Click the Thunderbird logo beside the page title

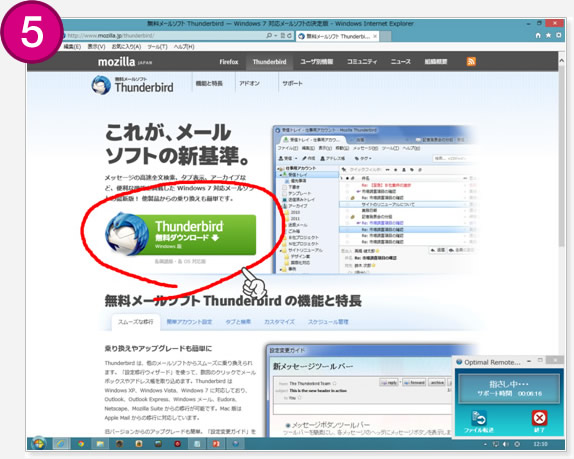pyautogui.click(x=101, y=85)
